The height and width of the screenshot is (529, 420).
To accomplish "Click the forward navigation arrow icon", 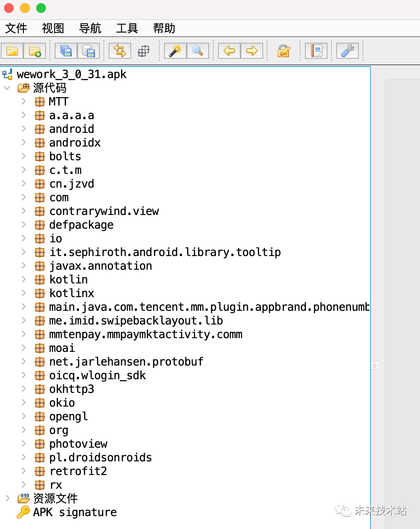I will [252, 51].
